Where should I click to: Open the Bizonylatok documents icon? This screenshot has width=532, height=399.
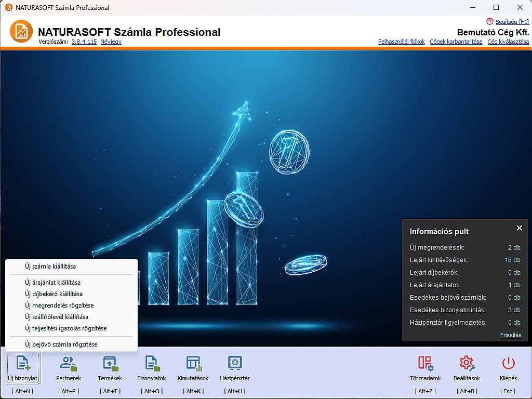[152, 363]
